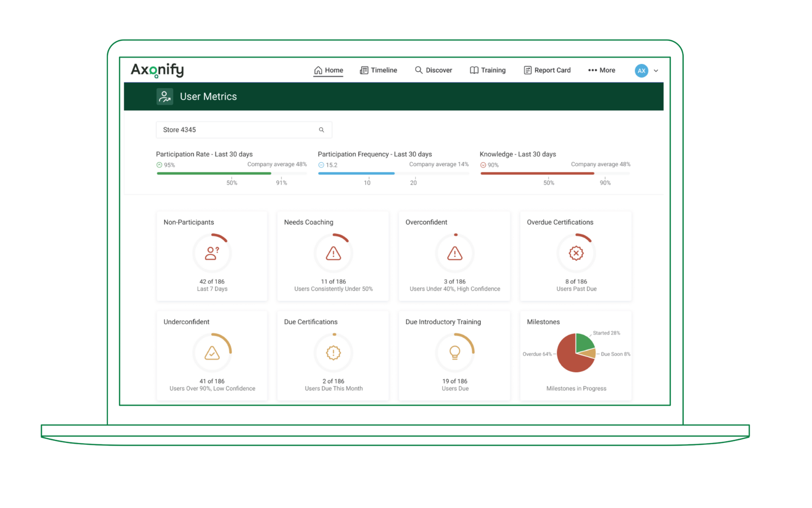Viewport: 812px width, 508px height.
Task: Click the Overconfident warning triangle icon
Action: 455,253
